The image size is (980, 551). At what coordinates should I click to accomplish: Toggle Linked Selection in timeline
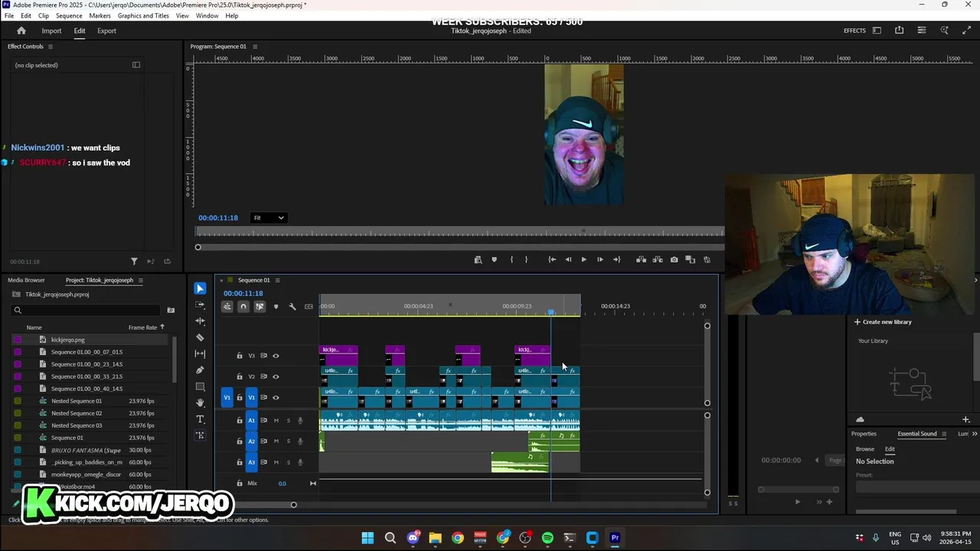click(x=260, y=307)
